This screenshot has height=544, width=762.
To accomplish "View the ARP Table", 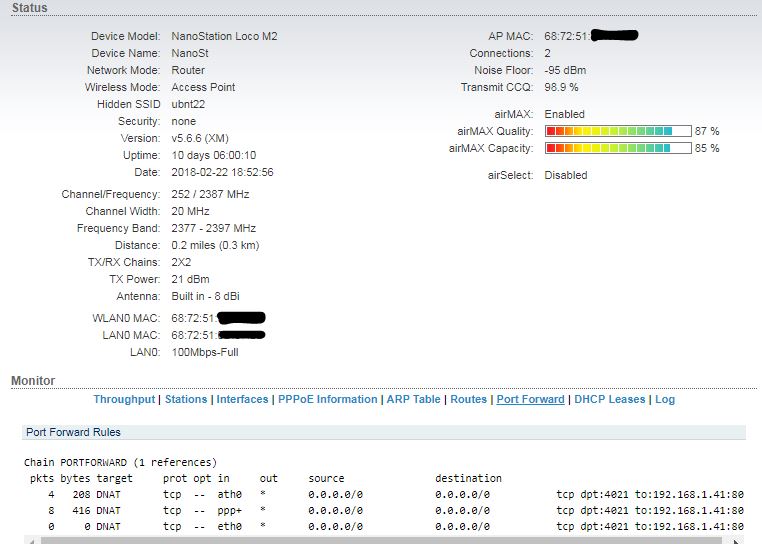I will pos(413,399).
